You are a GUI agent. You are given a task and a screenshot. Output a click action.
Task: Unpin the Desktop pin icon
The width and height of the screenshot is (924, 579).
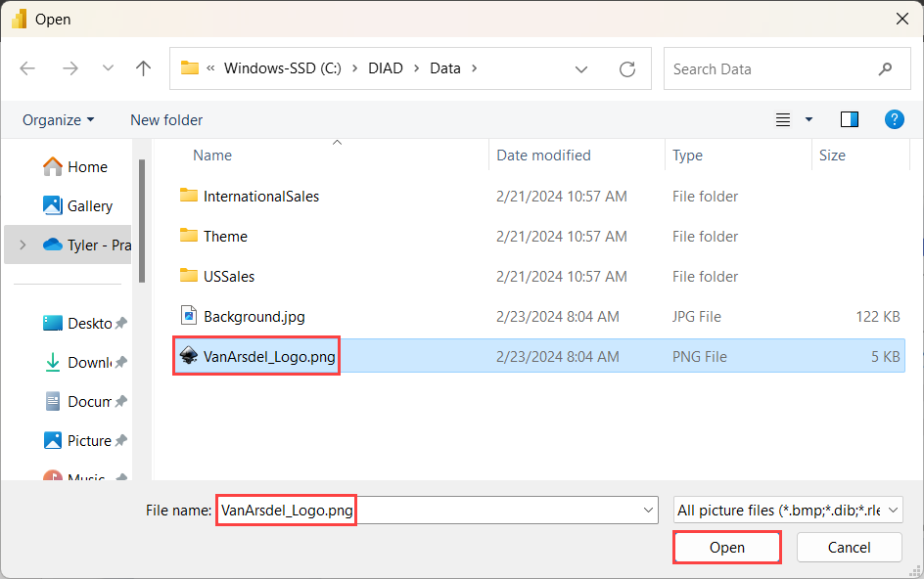click(x=121, y=323)
